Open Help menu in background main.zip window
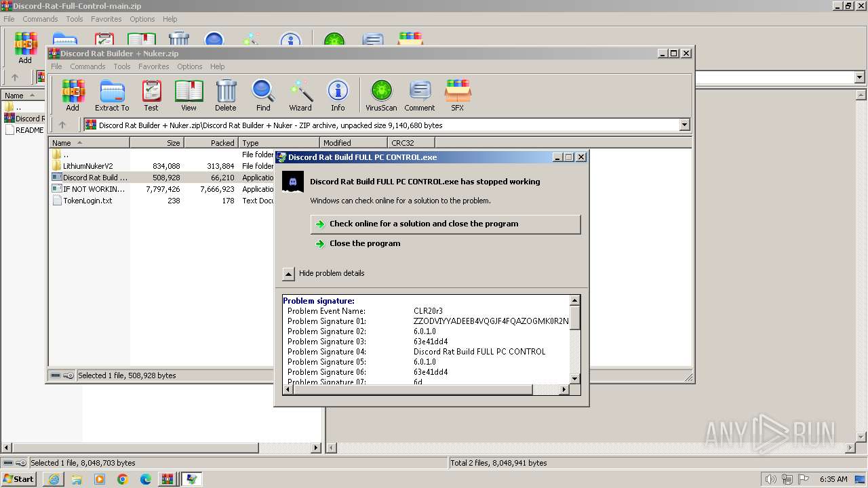Viewport: 868px width, 488px height. (170, 19)
